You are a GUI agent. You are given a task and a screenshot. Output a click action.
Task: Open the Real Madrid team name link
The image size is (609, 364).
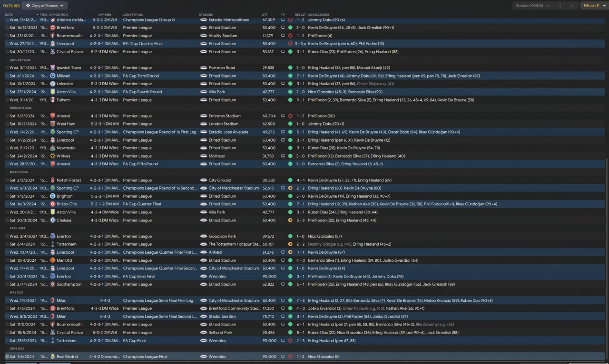pos(68,356)
